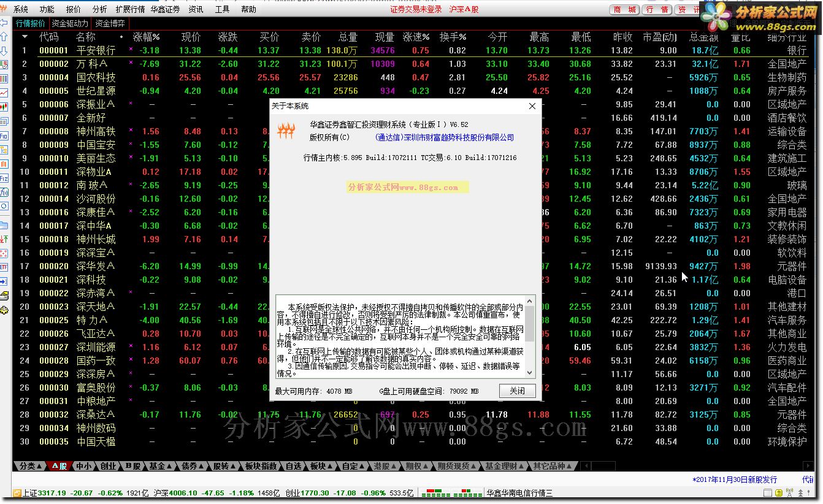
Task: Expand the 基金理财 bottom tab menu
Action: pyautogui.click(x=505, y=466)
